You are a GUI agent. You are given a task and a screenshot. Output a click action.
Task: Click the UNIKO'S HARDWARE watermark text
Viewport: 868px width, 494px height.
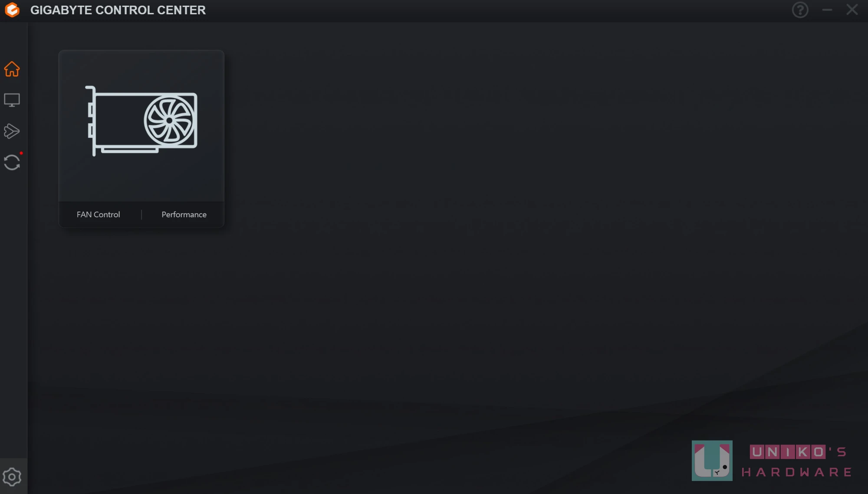click(x=797, y=461)
